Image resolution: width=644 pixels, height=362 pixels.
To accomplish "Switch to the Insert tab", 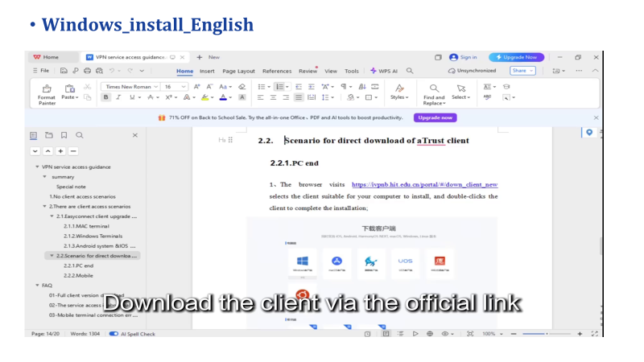I will (x=207, y=71).
